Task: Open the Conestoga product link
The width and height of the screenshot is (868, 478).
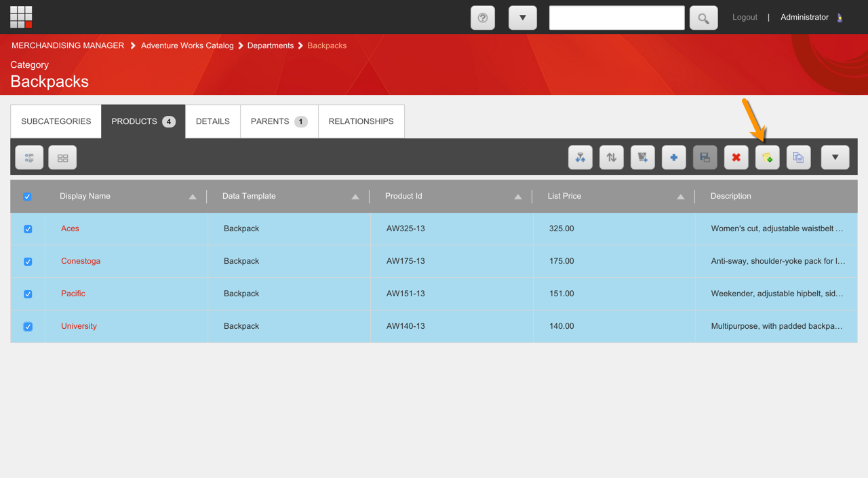Action: [81, 261]
